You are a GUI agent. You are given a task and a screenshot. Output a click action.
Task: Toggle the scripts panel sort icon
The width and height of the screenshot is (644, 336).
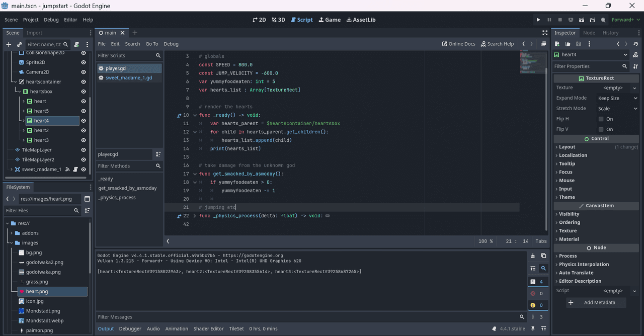click(x=158, y=154)
